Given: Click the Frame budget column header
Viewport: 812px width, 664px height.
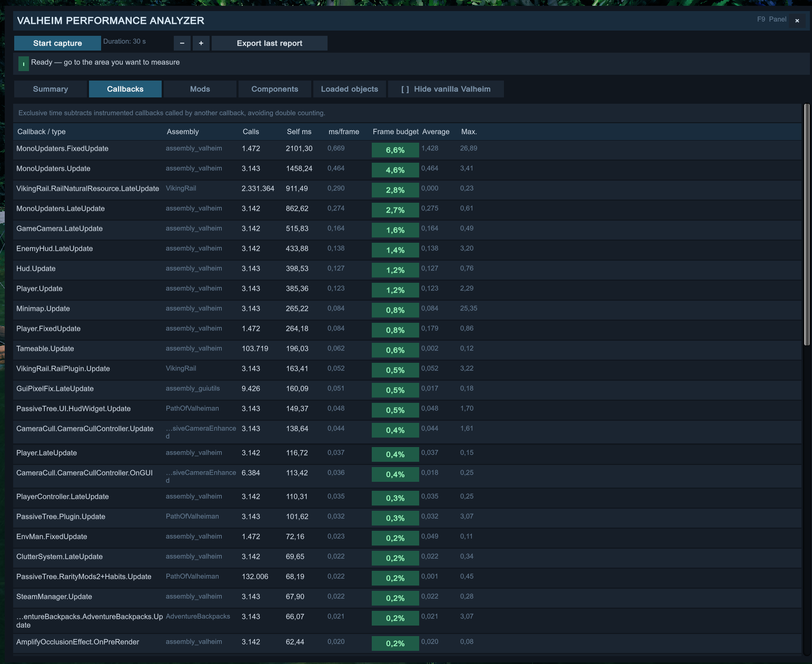Looking at the screenshot, I should click(395, 132).
